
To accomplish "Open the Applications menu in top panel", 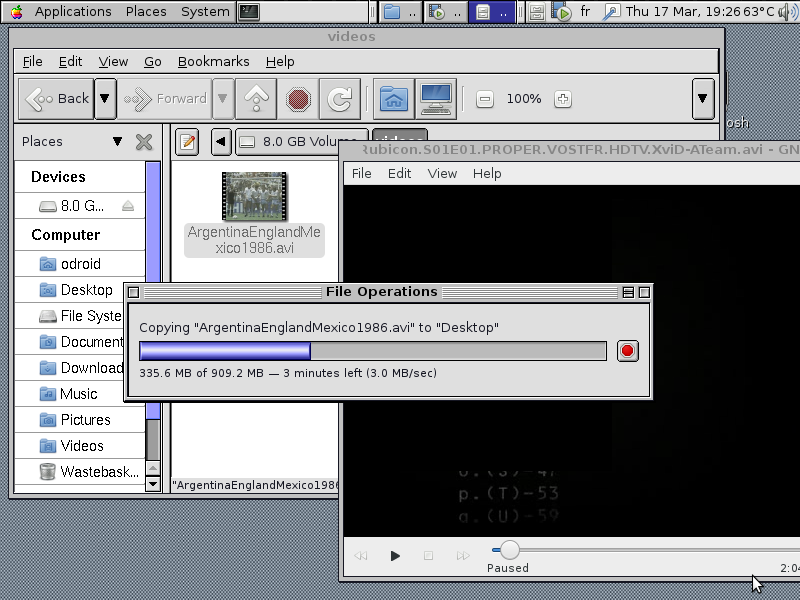I will [x=73, y=12].
